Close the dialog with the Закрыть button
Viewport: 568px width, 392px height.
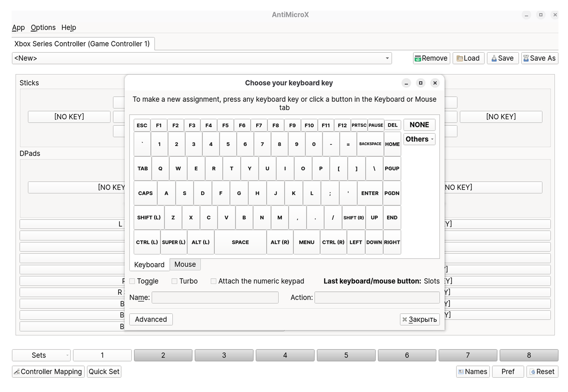(x=420, y=319)
